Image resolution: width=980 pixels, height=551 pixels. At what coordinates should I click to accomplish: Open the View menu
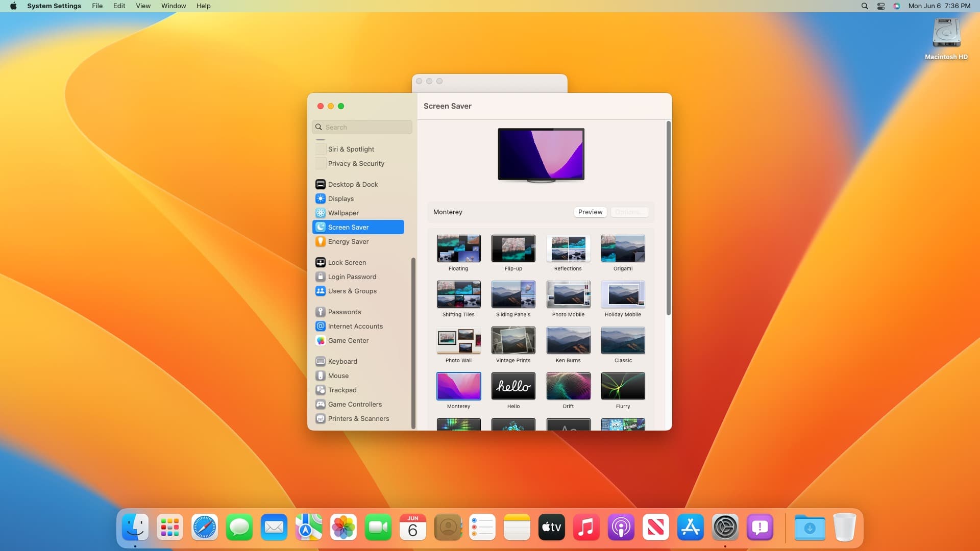click(x=143, y=6)
